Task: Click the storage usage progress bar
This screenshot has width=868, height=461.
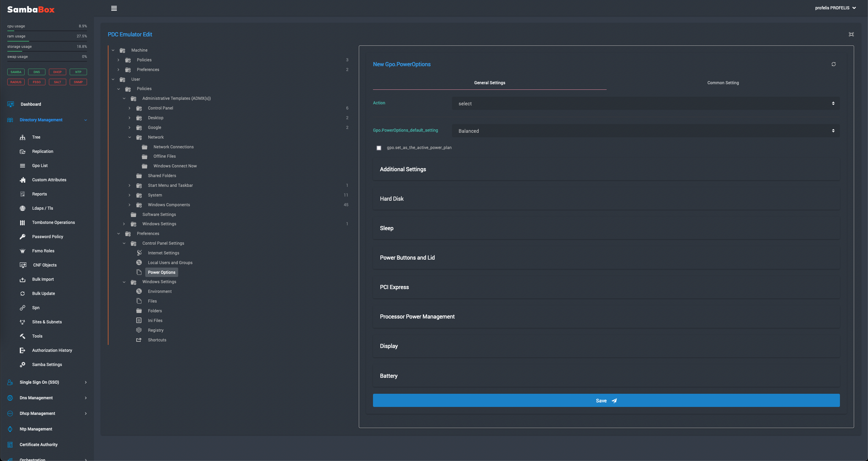Action: click(47, 51)
